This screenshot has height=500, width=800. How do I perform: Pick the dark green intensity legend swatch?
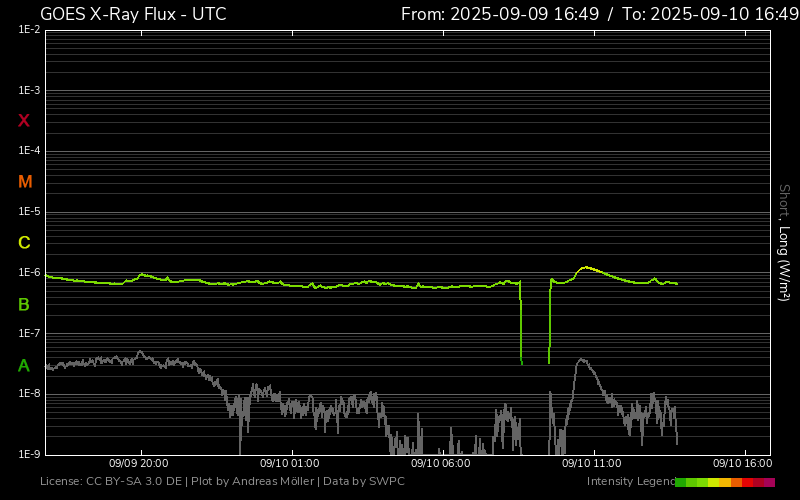[681, 482]
